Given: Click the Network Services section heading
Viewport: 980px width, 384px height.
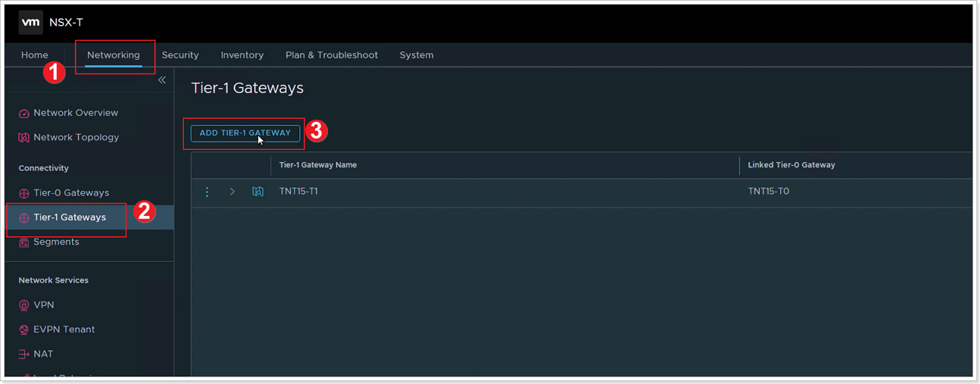Looking at the screenshot, I should click(53, 280).
